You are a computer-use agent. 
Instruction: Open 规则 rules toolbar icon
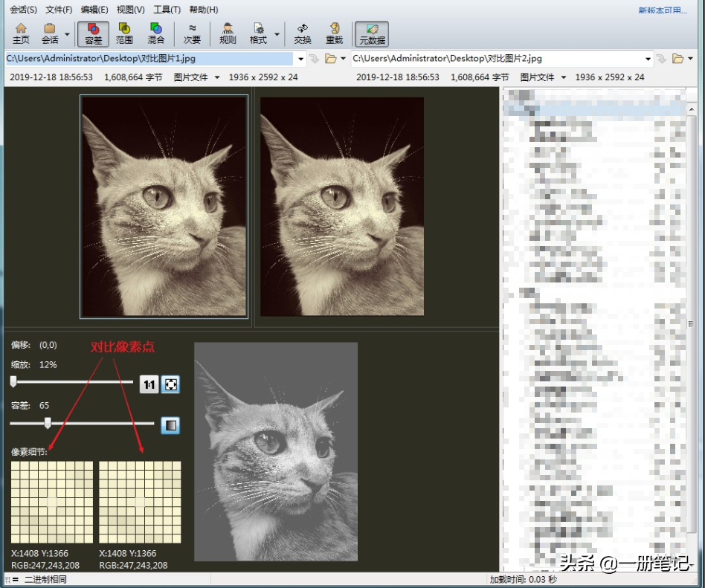tap(228, 33)
